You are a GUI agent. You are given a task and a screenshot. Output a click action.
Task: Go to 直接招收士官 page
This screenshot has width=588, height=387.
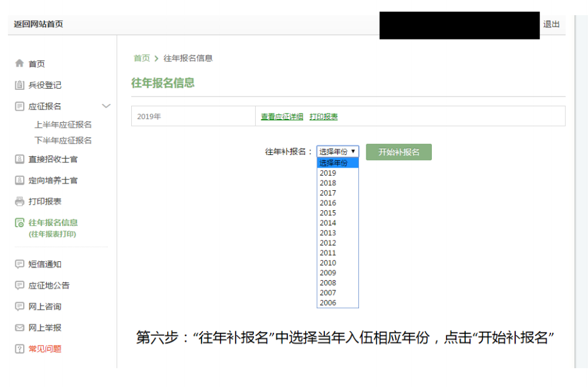(53, 159)
